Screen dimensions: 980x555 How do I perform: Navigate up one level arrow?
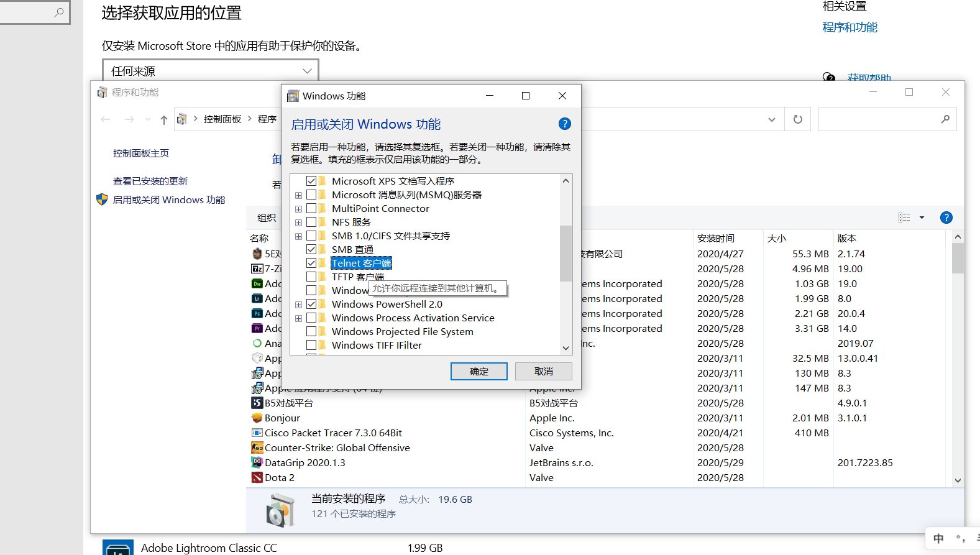point(163,119)
